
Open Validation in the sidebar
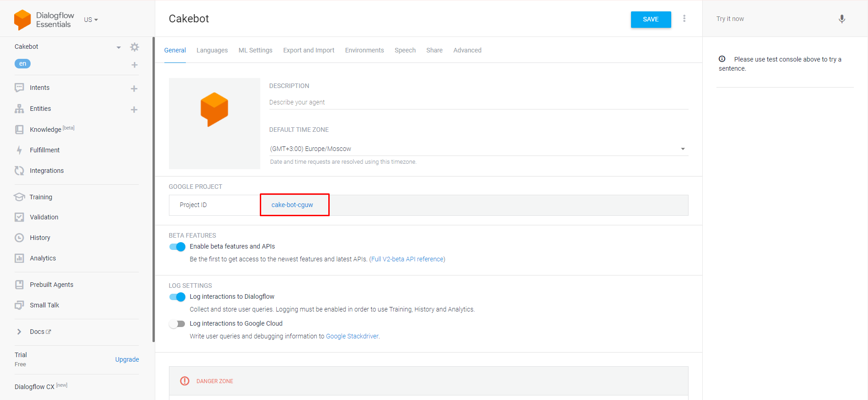44,217
